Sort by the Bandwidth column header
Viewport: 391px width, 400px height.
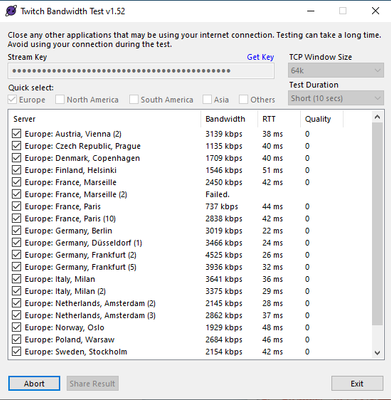229,119
